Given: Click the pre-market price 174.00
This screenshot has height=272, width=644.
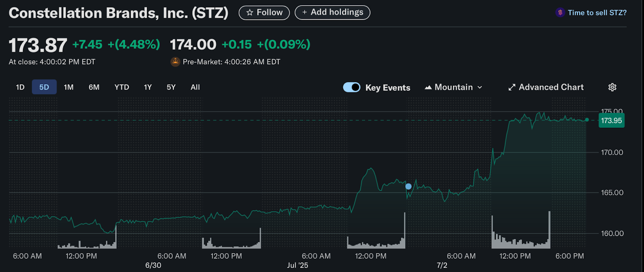Looking at the screenshot, I should [193, 45].
